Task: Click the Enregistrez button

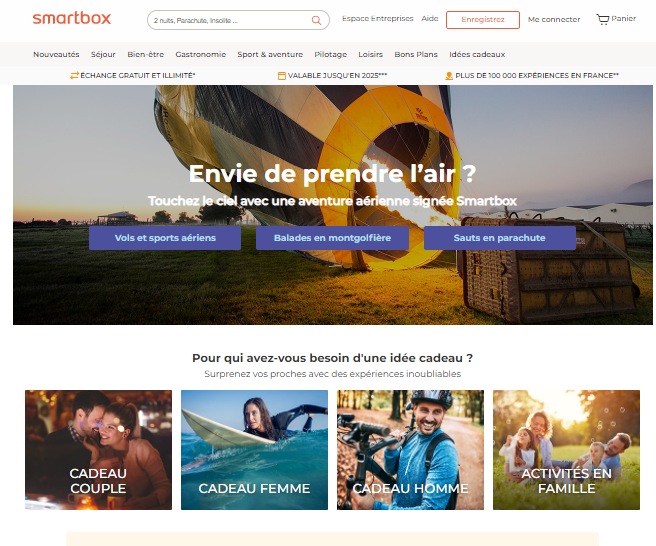Action: click(483, 20)
